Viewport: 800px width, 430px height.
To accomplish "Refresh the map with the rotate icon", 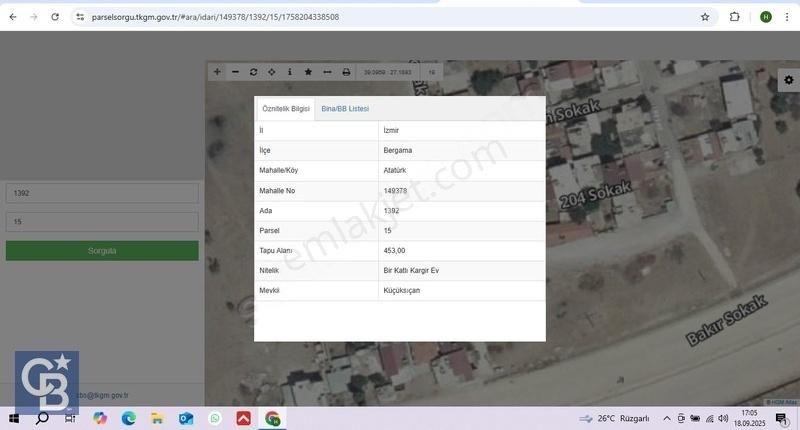I will click(254, 72).
